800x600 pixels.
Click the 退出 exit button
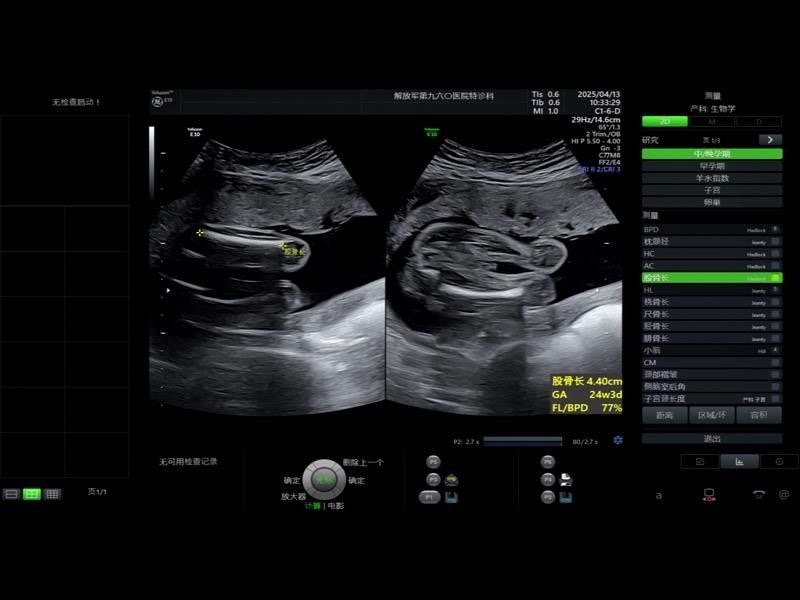coord(712,438)
